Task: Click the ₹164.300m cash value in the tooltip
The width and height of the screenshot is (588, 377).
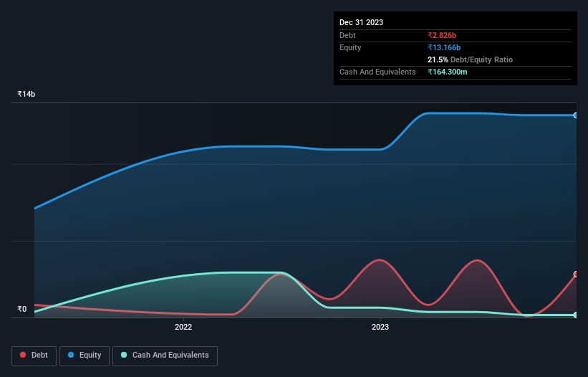Action: [448, 72]
